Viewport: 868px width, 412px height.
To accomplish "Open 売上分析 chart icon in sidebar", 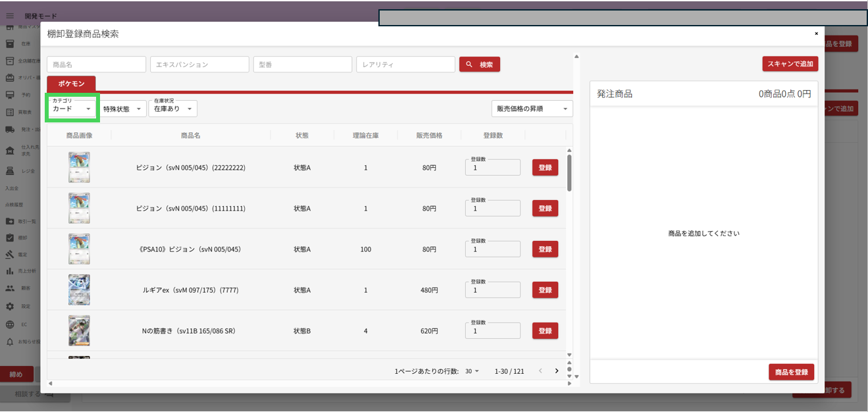I will tap(10, 271).
